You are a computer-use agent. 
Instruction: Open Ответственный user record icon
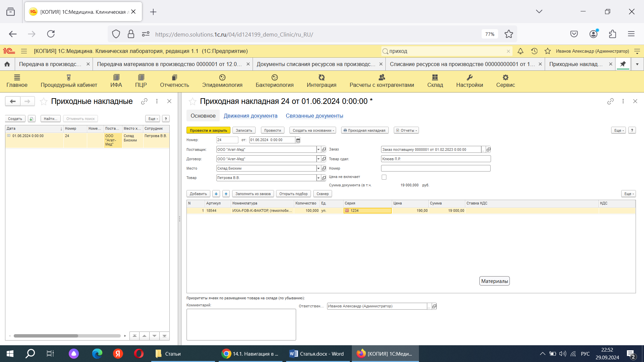point(434,306)
